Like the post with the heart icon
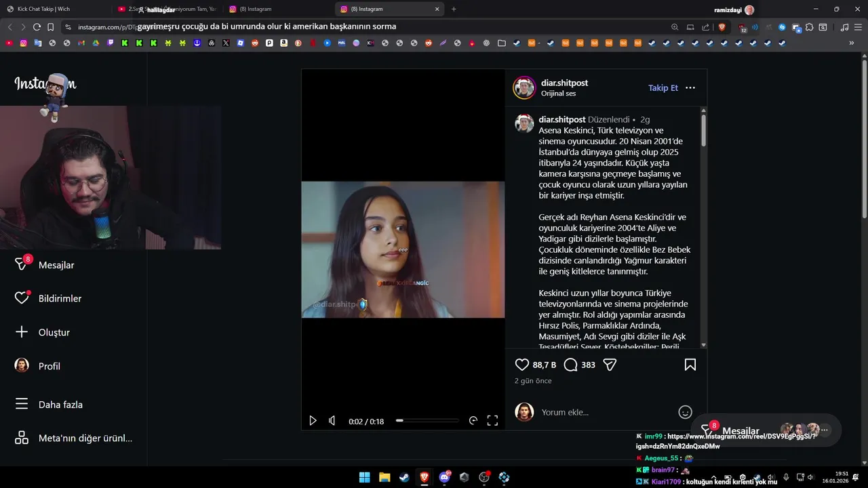This screenshot has height=488, width=868. coord(521,365)
